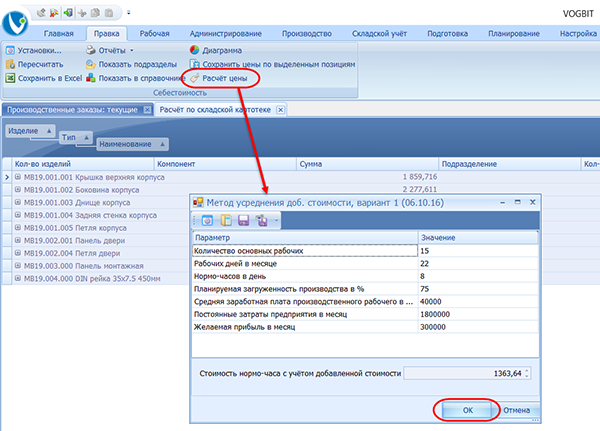Image resolution: width=600 pixels, height=431 pixels.
Task: Click the Параметр column header in dialog
Action: 305,238
